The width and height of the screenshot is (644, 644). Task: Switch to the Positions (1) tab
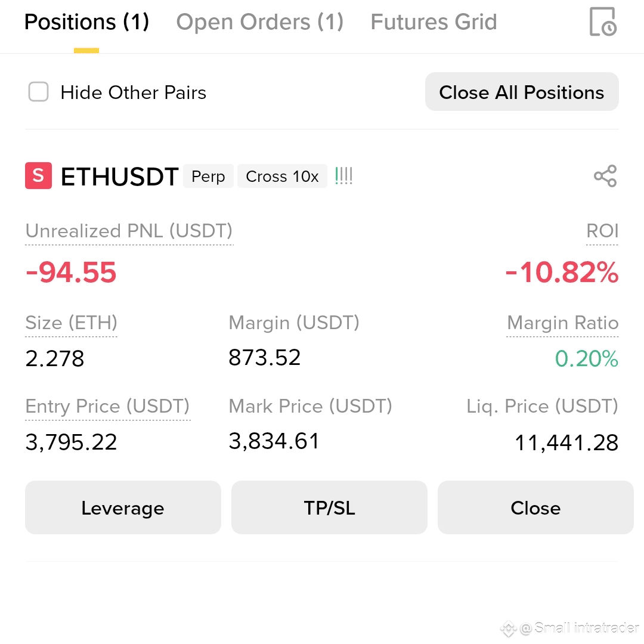pos(86,22)
